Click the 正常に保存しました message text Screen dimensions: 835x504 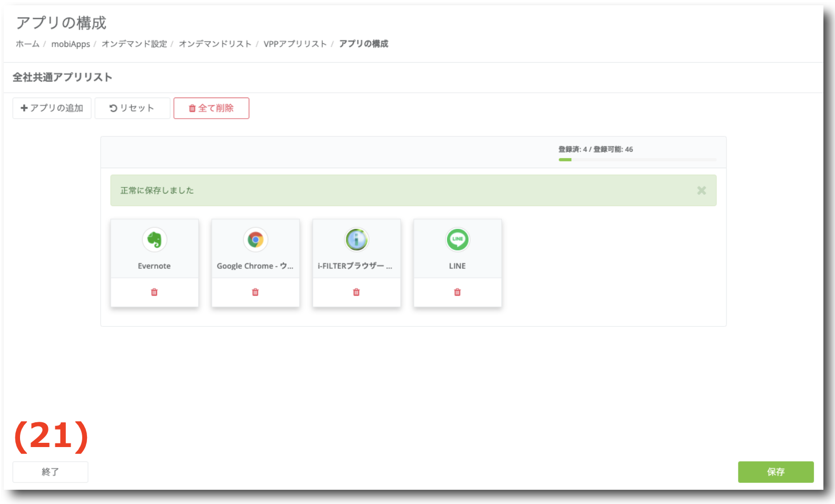157,190
